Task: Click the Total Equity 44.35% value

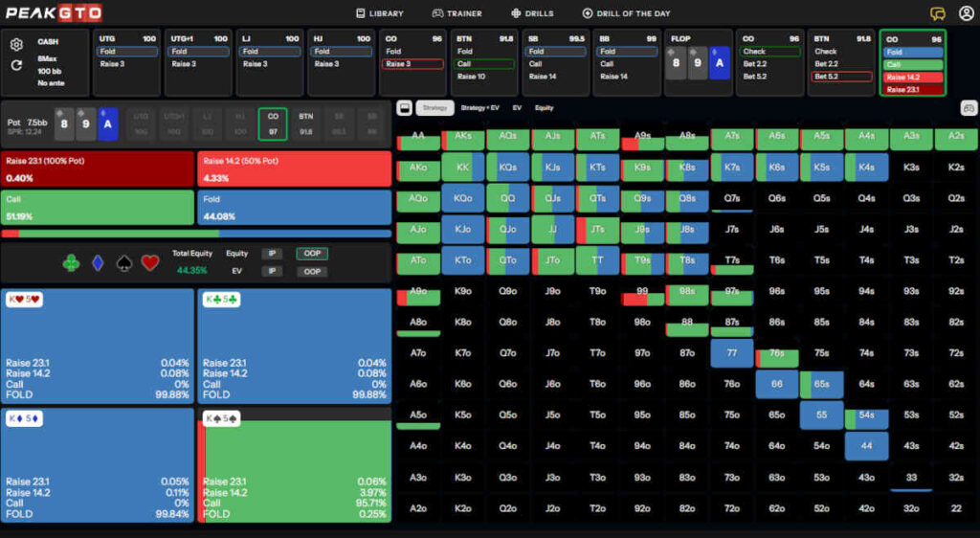Action: pyautogui.click(x=191, y=271)
